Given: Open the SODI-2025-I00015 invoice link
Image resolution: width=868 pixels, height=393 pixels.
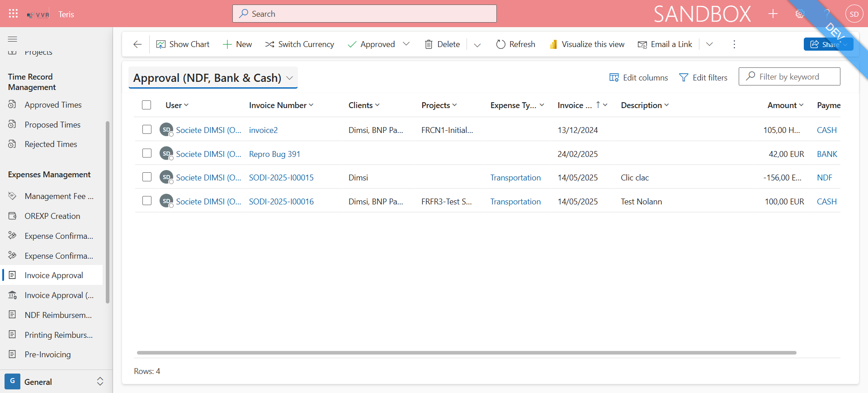Looking at the screenshot, I should [x=281, y=178].
